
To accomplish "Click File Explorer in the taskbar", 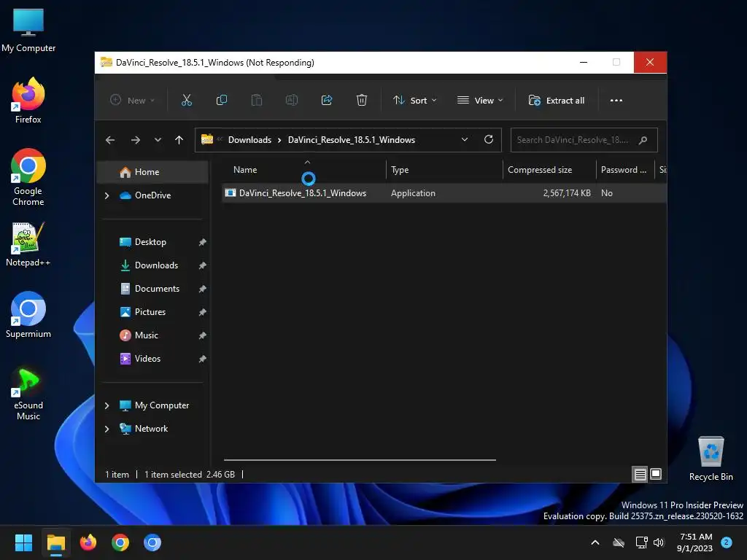I will pos(55,542).
